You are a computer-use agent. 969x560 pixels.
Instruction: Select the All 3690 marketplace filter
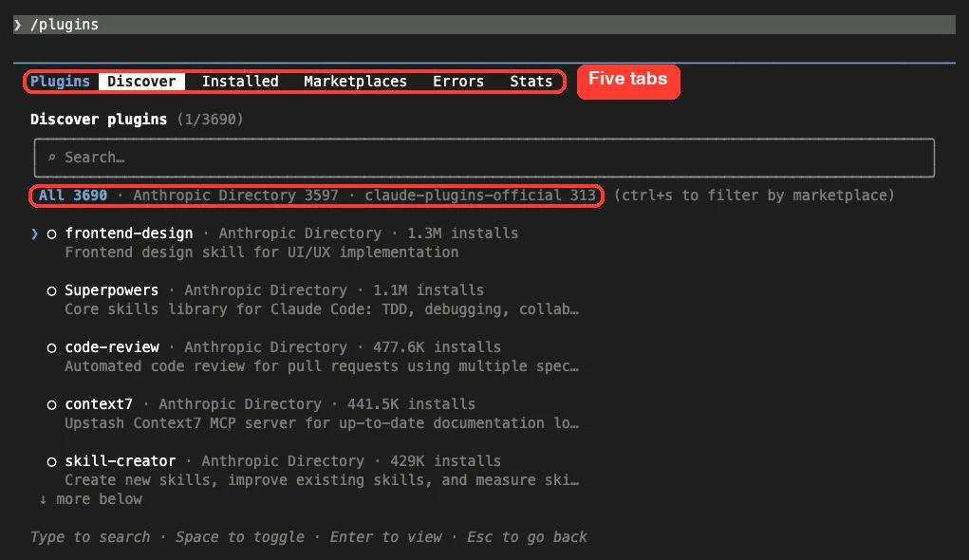[72, 196]
